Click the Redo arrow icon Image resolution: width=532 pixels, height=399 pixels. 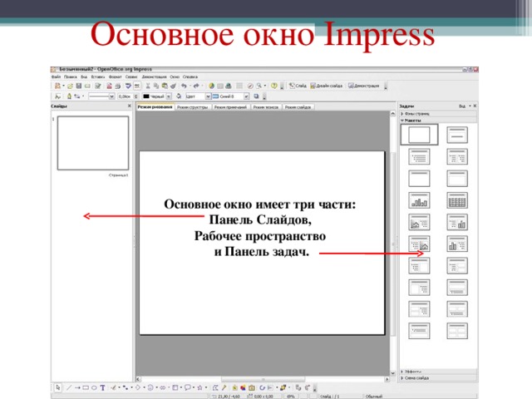(x=196, y=86)
